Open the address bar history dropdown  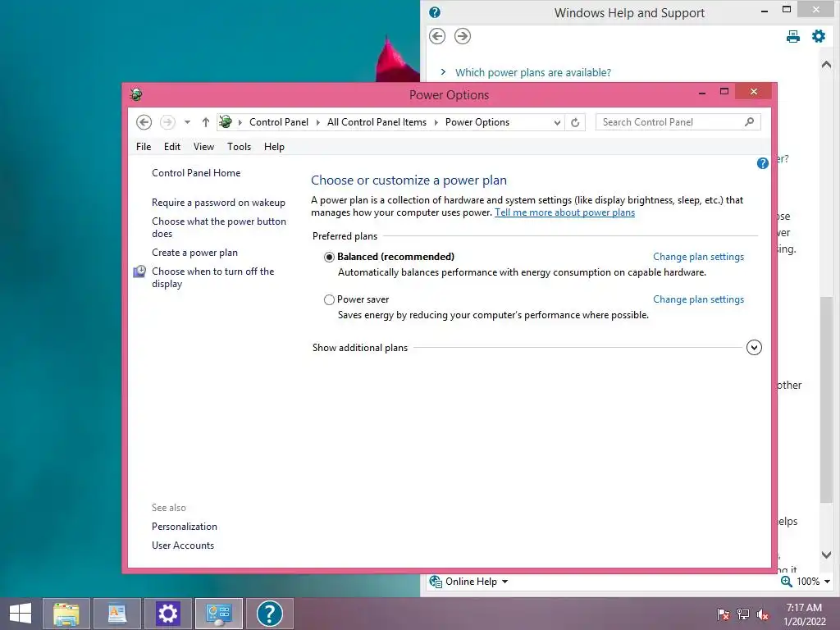557,122
